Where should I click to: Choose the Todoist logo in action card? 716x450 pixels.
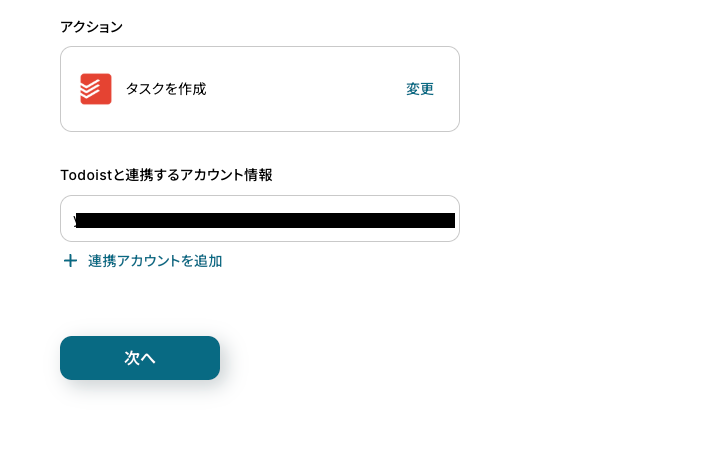[x=96, y=89]
